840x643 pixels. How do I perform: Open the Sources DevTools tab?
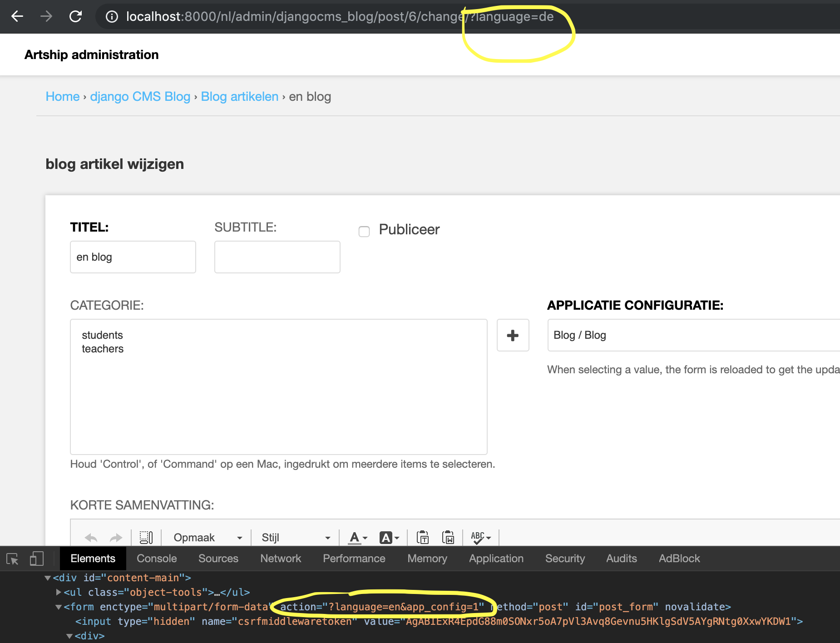click(218, 559)
